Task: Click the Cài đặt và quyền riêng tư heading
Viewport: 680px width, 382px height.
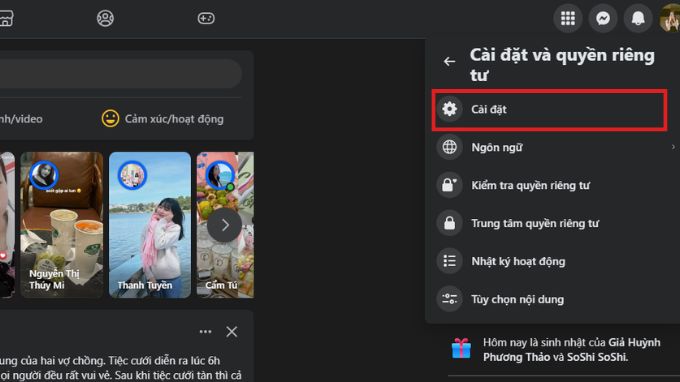Action: coord(562,65)
